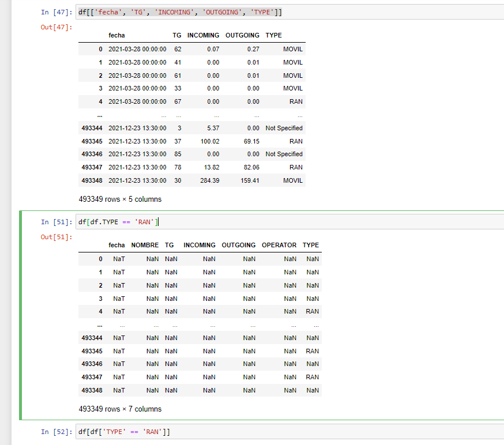Screen dimensions: 504x445
Task: Select the 'TYPE' header in Out[47] table
Action: point(273,35)
